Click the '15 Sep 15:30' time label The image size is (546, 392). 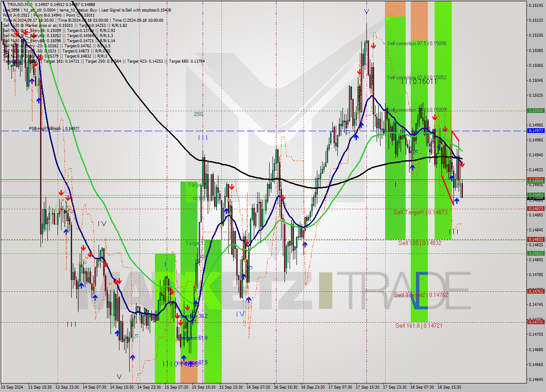click(x=204, y=387)
